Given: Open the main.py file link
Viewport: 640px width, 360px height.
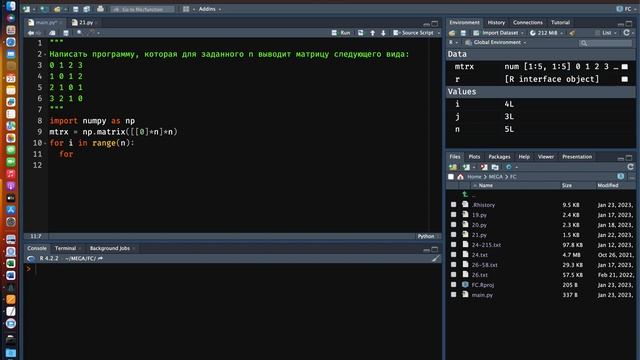Looking at the screenshot, I should pos(482,295).
